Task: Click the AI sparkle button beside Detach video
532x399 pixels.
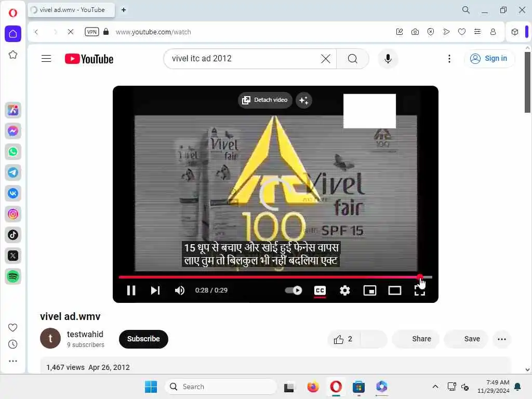Action: pyautogui.click(x=303, y=100)
